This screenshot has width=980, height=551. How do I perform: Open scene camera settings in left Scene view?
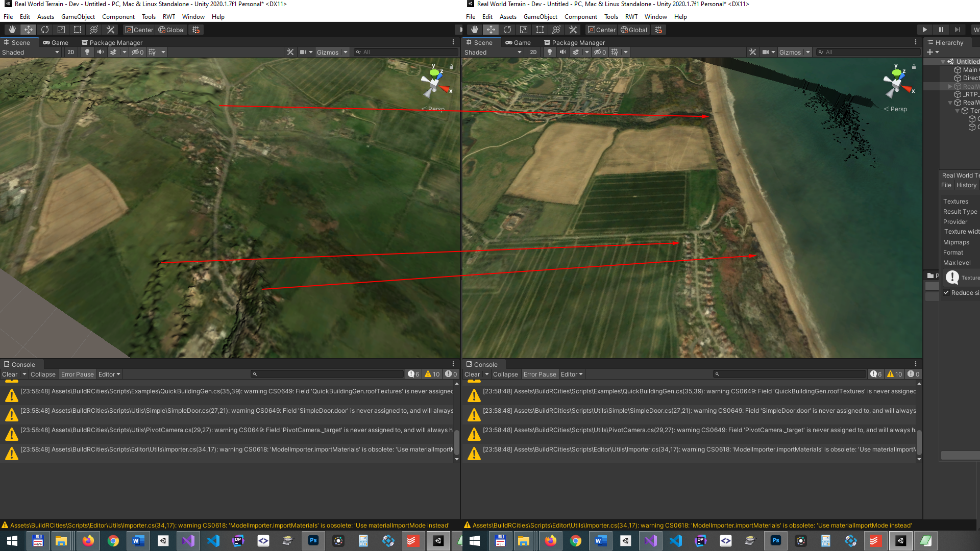pos(306,52)
